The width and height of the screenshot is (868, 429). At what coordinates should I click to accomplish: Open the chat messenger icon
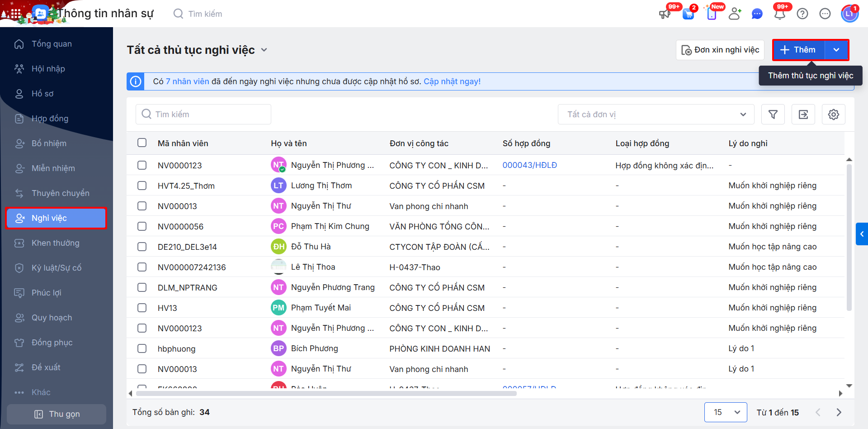click(x=757, y=14)
